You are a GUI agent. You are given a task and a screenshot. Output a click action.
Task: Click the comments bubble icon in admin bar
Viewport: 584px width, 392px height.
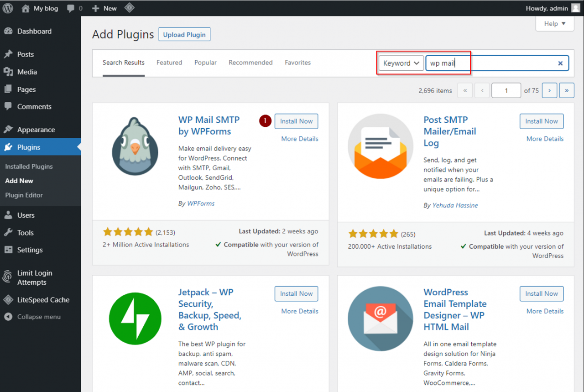point(71,8)
